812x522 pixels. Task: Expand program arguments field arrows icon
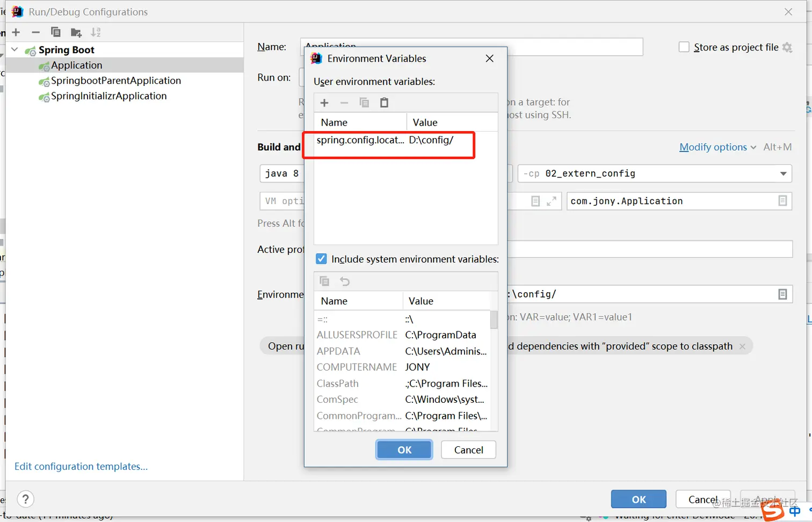click(x=552, y=201)
